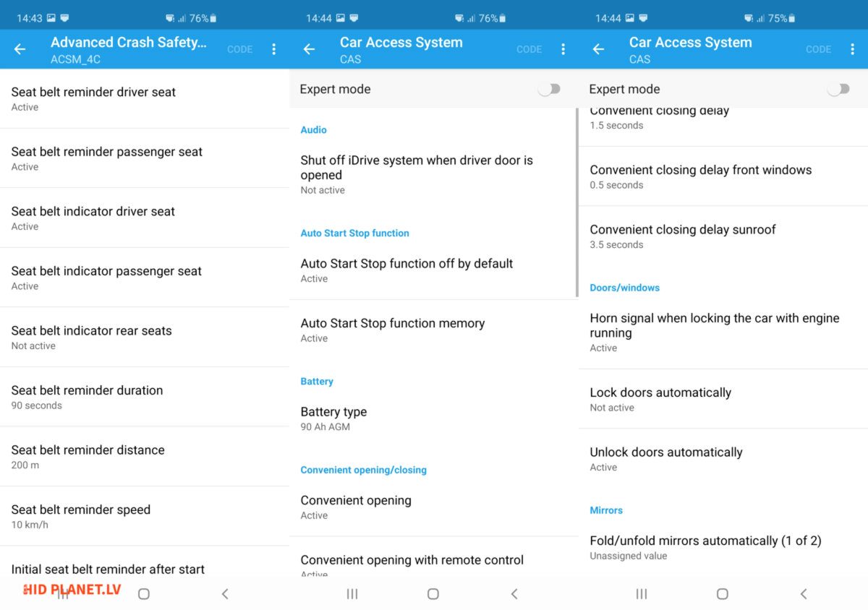The width and height of the screenshot is (868, 610).
Task: Open recent apps below Convenient opening settings
Action: tap(352, 593)
